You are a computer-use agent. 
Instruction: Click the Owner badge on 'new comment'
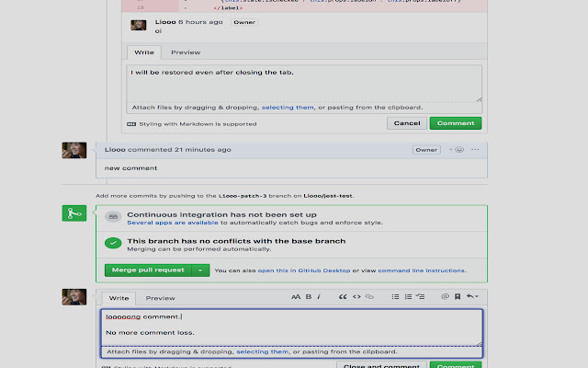[426, 150]
